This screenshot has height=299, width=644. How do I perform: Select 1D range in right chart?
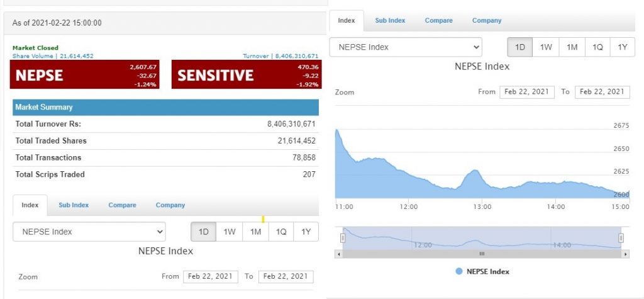point(520,47)
